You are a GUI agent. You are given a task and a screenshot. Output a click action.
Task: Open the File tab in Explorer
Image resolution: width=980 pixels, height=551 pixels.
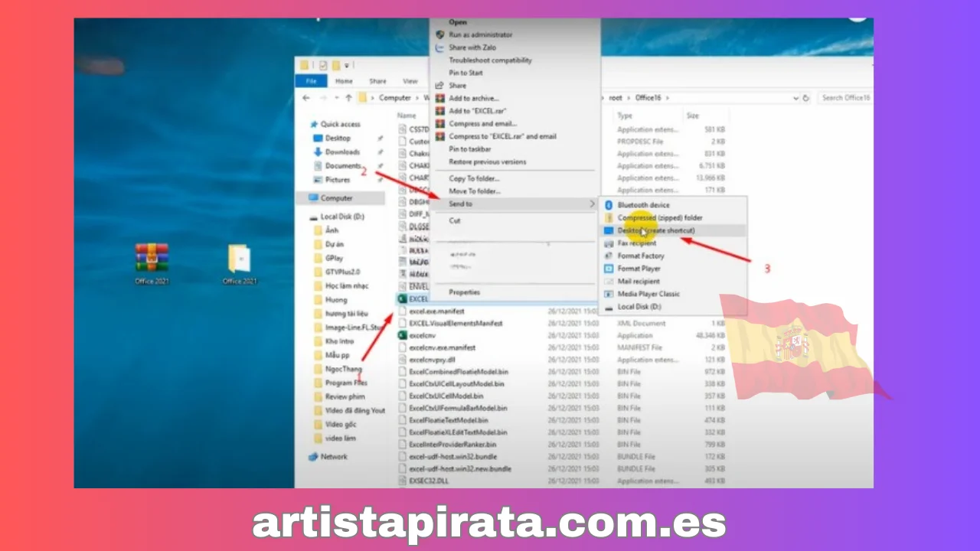point(311,81)
